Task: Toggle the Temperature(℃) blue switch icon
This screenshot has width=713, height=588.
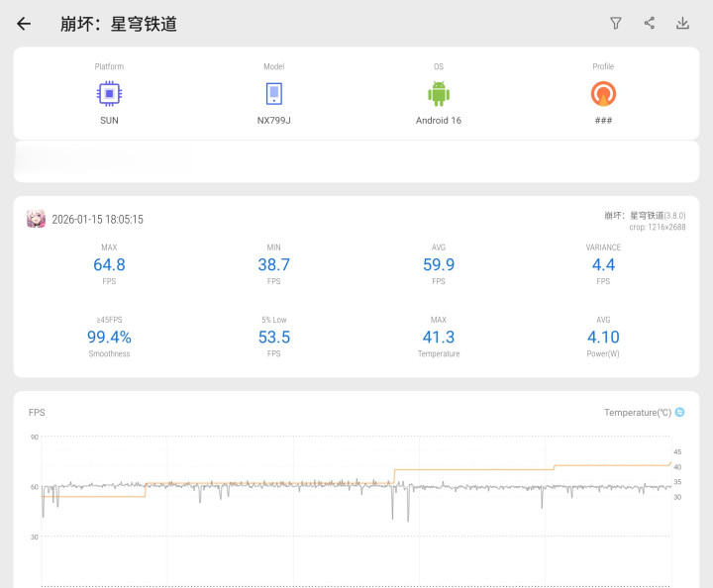Action: tap(679, 412)
